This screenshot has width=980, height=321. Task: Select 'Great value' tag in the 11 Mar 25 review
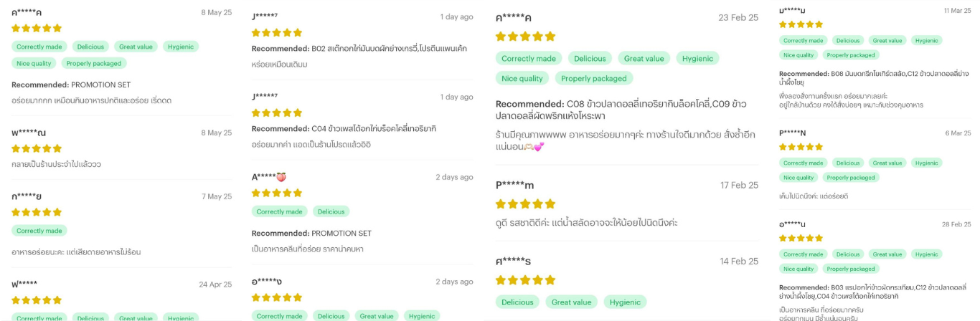click(x=887, y=41)
